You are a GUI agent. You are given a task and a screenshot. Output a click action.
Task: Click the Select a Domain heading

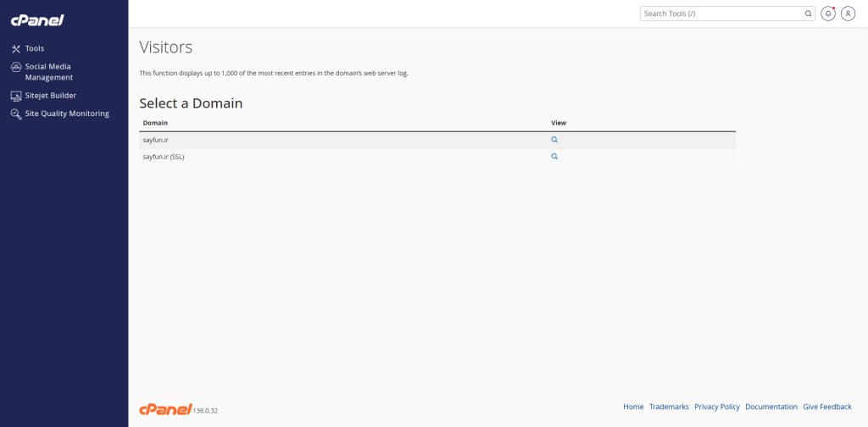coord(191,103)
